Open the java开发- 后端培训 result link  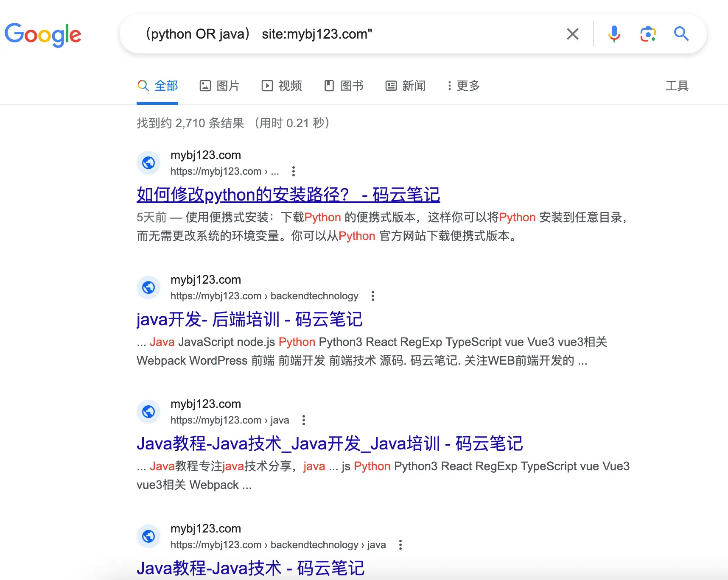point(249,320)
